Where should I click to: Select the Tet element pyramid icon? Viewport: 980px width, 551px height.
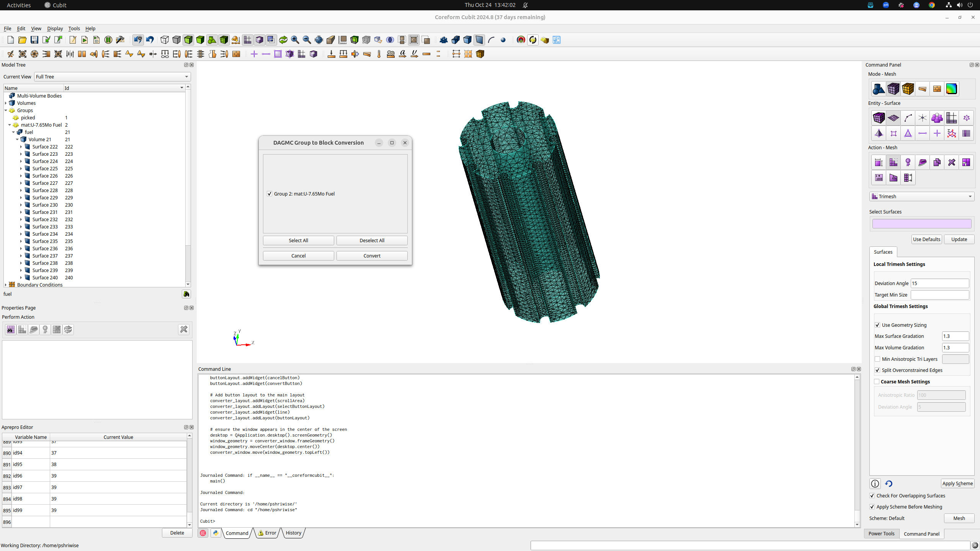[879, 133]
